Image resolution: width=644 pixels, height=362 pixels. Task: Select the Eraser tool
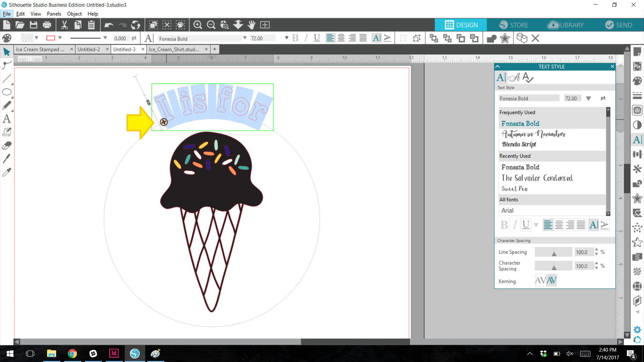pos(7,145)
